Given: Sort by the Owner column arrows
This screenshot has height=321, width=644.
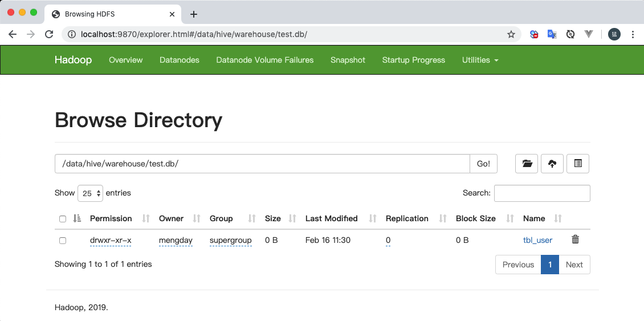Looking at the screenshot, I should tap(197, 219).
